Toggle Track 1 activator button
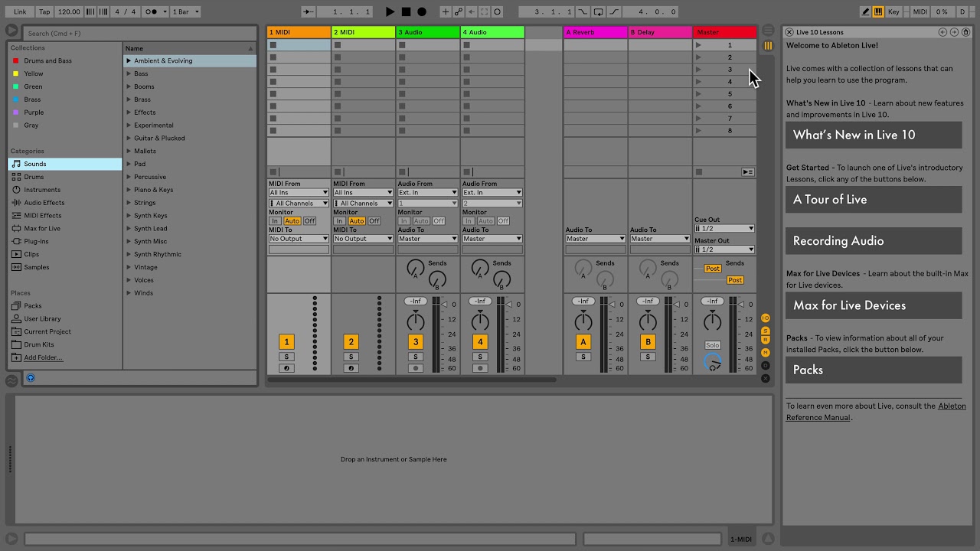This screenshot has height=551, width=980. tap(286, 342)
